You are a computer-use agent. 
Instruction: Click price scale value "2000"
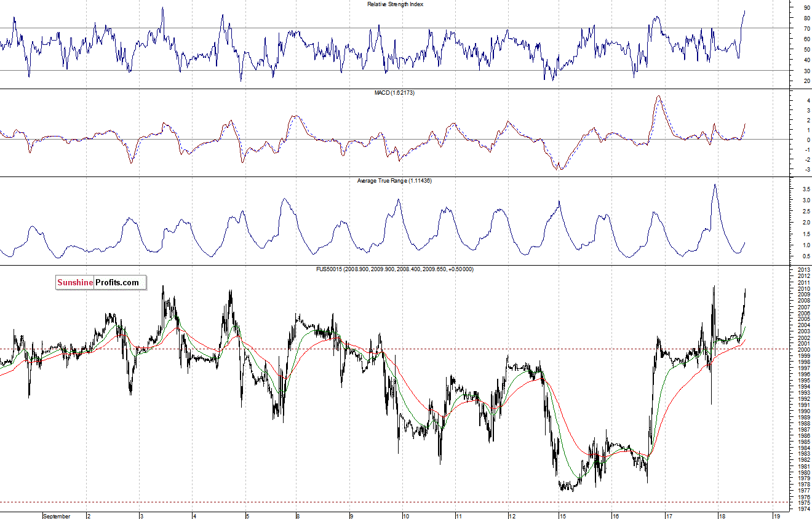(803, 350)
